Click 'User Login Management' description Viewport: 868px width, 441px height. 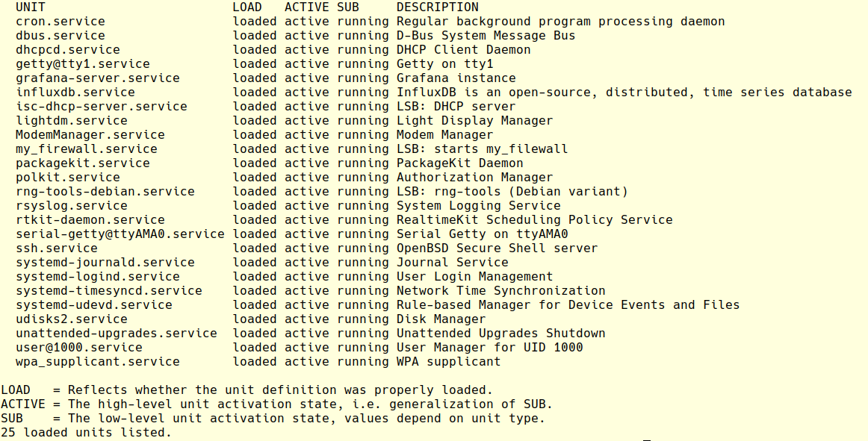(474, 277)
